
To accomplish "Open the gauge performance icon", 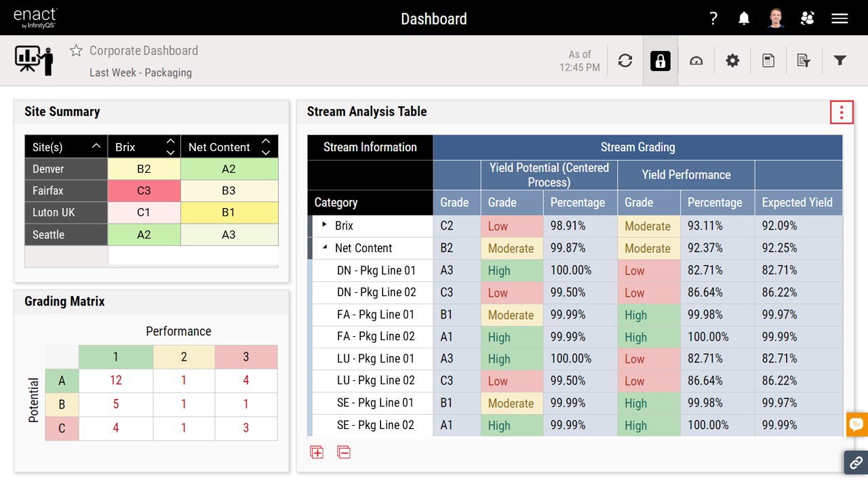I will click(696, 61).
